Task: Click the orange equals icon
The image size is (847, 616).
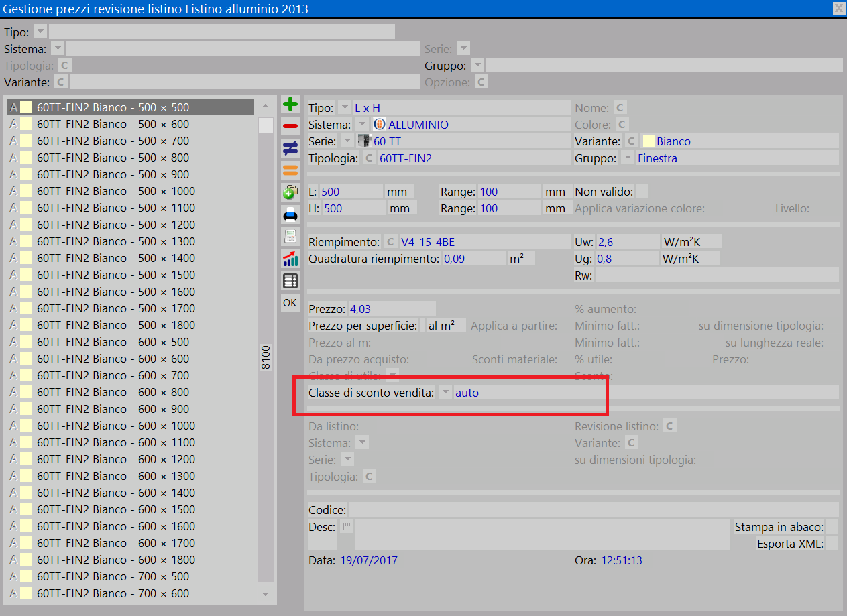Action: (x=290, y=170)
